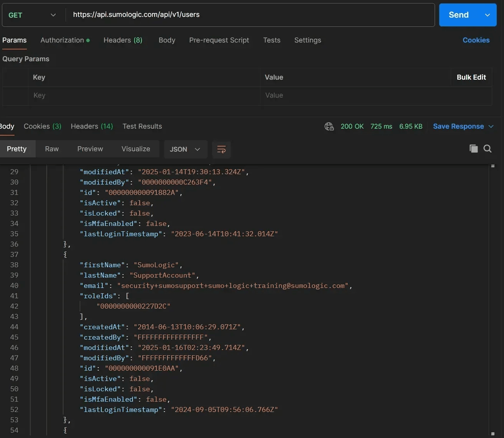The height and width of the screenshot is (438, 504).
Task: Switch to the Authorization tab
Action: [62, 40]
